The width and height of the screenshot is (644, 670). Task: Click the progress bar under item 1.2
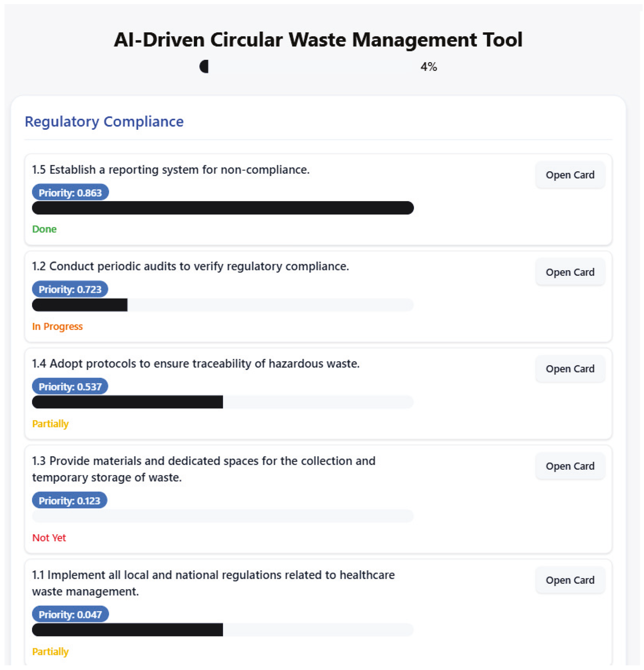coord(223,305)
